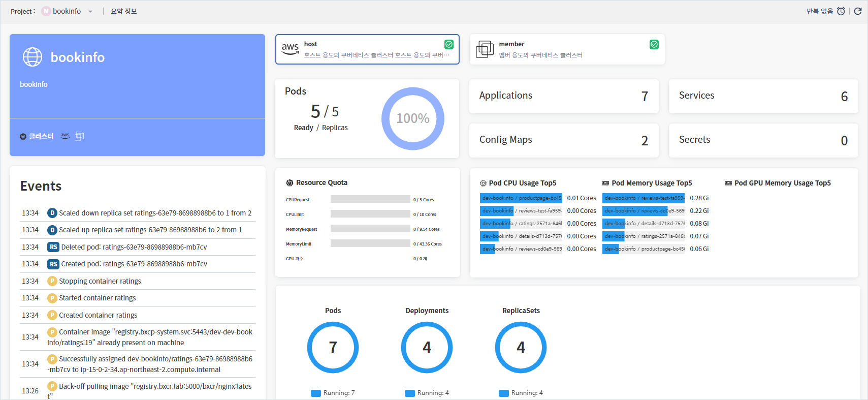868x400 pixels.
Task: Select the reviews-cd0e9 memory usage bar at 0.22 Gi
Action: pyautogui.click(x=644, y=211)
